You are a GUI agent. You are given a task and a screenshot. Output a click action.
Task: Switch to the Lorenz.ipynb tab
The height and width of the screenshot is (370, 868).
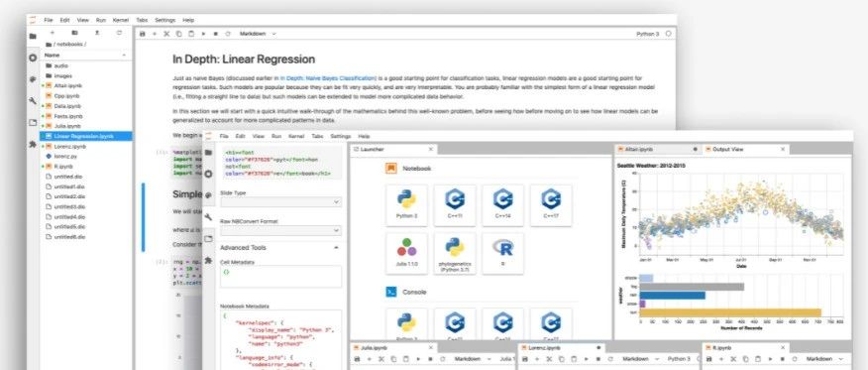point(561,348)
